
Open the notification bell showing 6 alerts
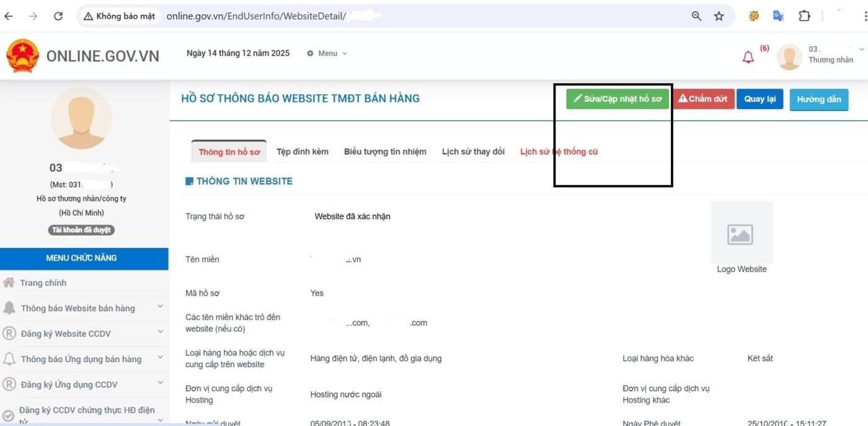[748, 56]
